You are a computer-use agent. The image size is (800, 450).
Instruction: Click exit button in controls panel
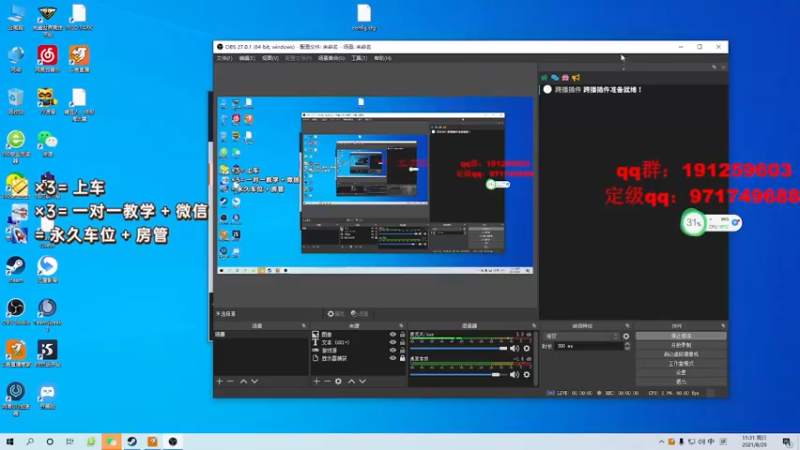pyautogui.click(x=681, y=382)
